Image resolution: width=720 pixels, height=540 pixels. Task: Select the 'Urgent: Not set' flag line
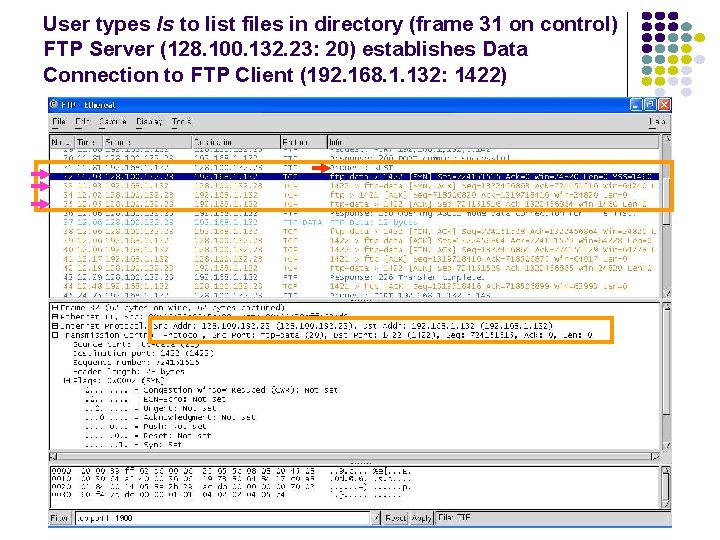pyautogui.click(x=150, y=408)
